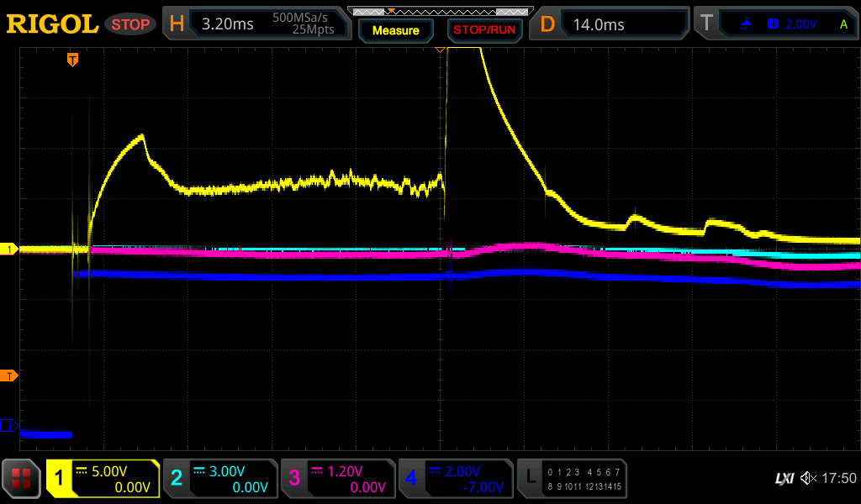Click the waveform memory position bar
This screenshot has height=504, width=861.
[x=437, y=12]
